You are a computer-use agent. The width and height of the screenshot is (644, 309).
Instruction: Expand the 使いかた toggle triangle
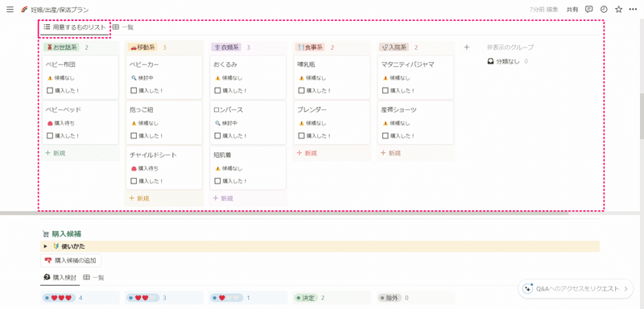[46, 246]
